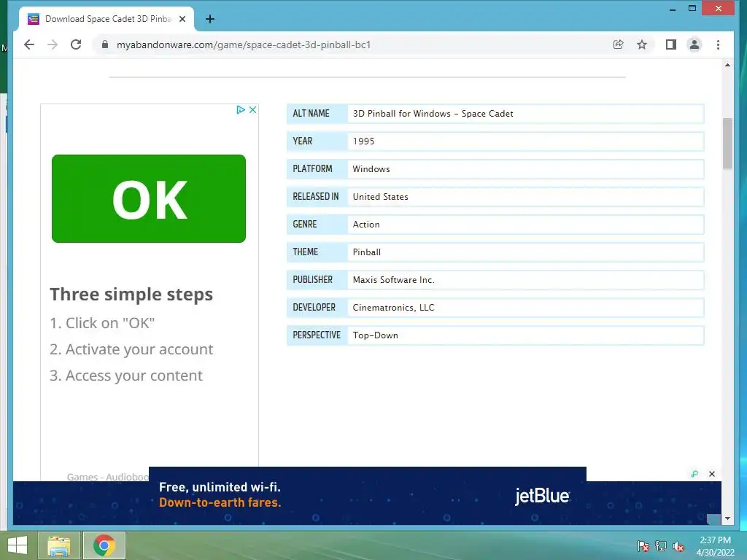Open the Chrome profile avatar
The height and width of the screenshot is (560, 747).
[694, 44]
